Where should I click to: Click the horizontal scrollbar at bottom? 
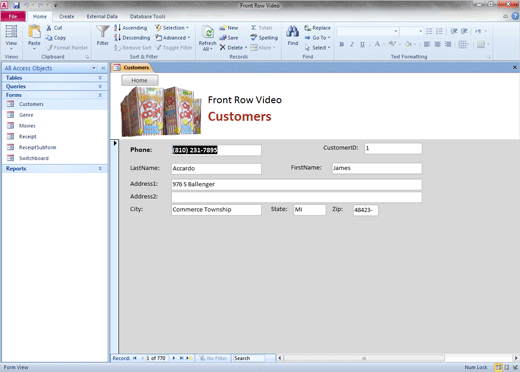pos(364,358)
